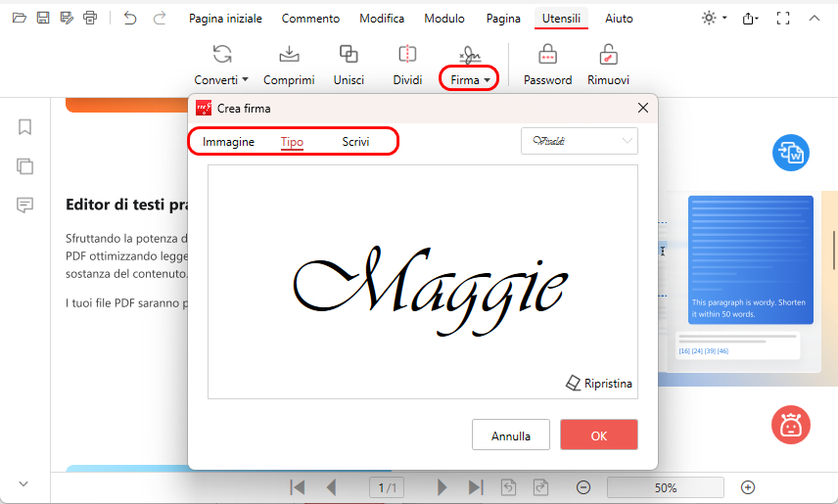The width and height of the screenshot is (838, 504).
Task: Click the Annulla button
Action: (x=511, y=435)
